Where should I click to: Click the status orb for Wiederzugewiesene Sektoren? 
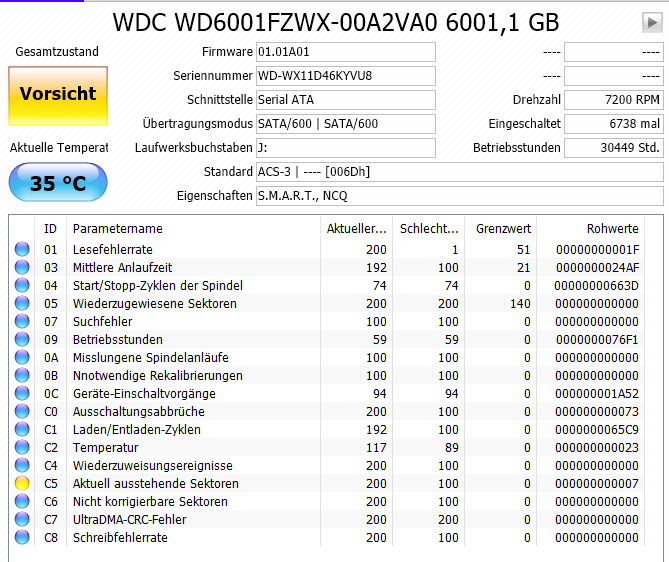22,303
